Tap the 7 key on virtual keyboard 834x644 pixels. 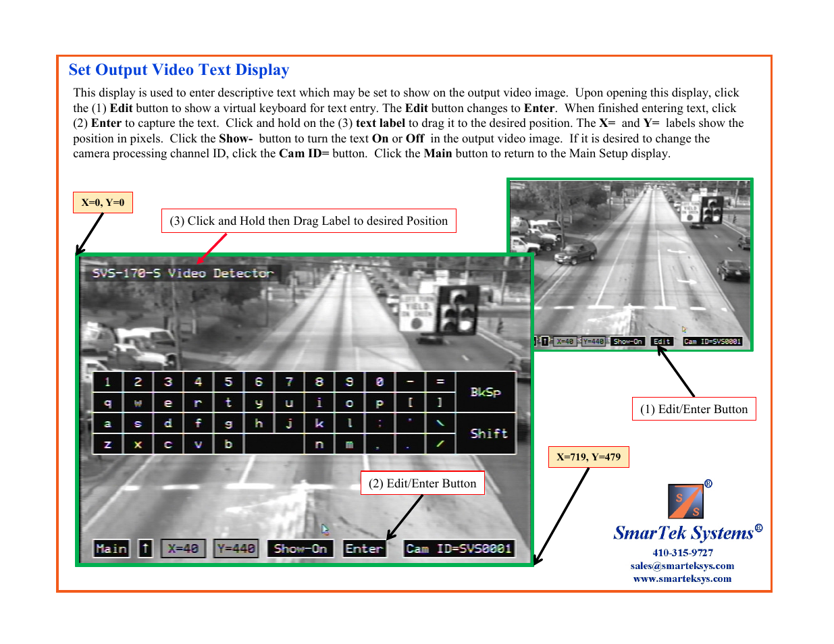(x=289, y=382)
